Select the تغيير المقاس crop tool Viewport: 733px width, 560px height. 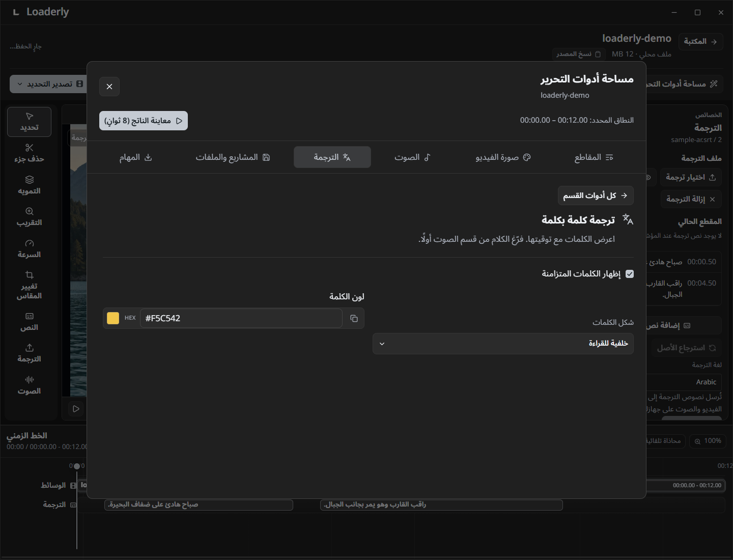click(x=29, y=285)
